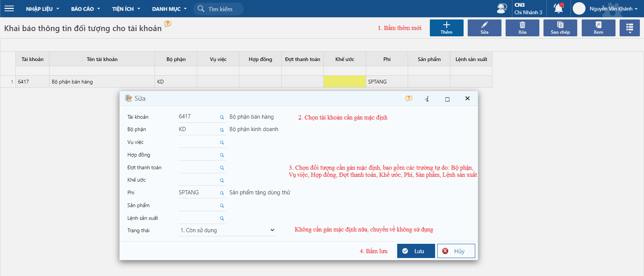Click the Sao chép (copy) button
The height and width of the screenshot is (276, 644).
[x=560, y=28]
